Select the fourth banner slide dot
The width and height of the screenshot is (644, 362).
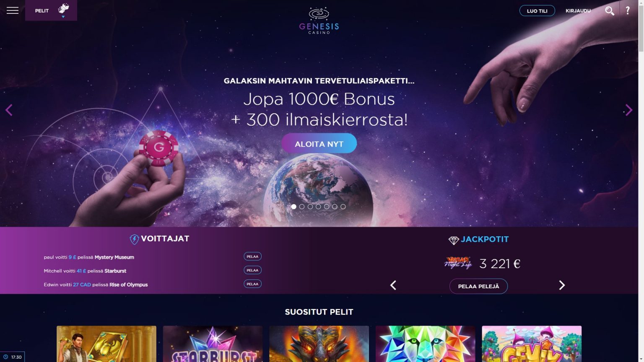click(318, 207)
